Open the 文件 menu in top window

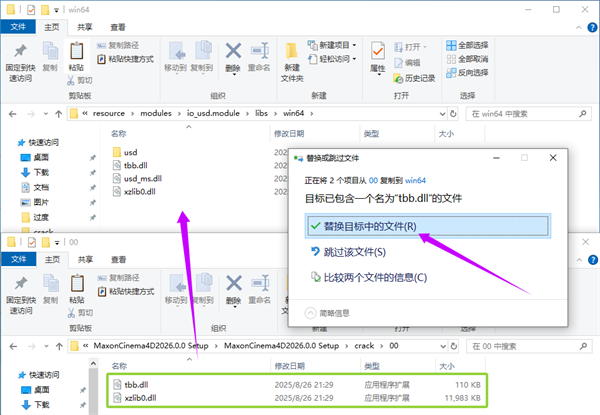point(18,28)
